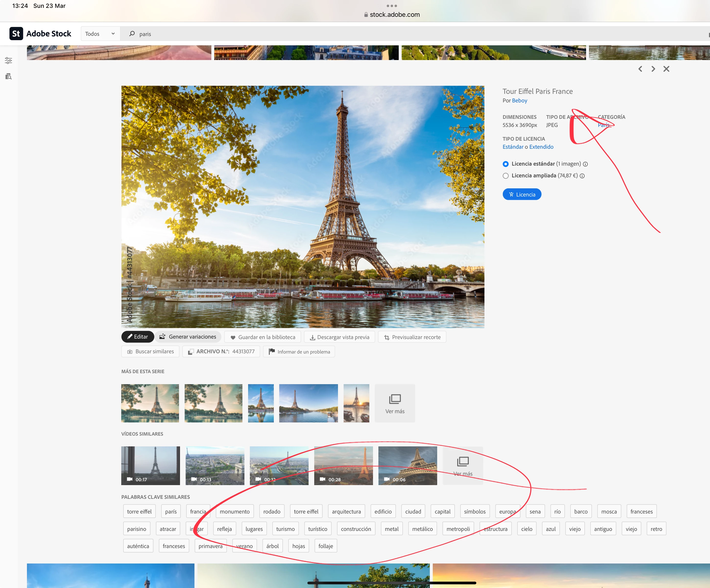This screenshot has width=710, height=588.
Task: Open the Todos category dropdown
Action: (100, 34)
